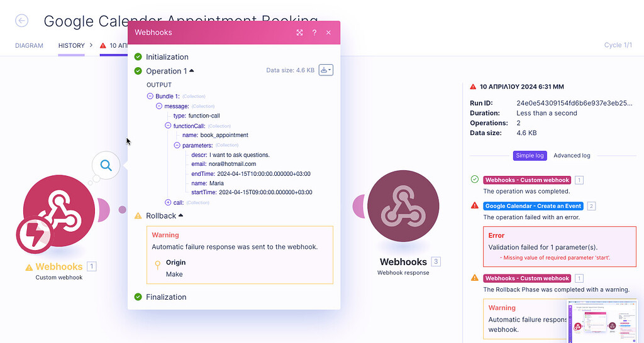The width and height of the screenshot is (644, 343).
Task: Collapse the message collection
Action: 159,106
